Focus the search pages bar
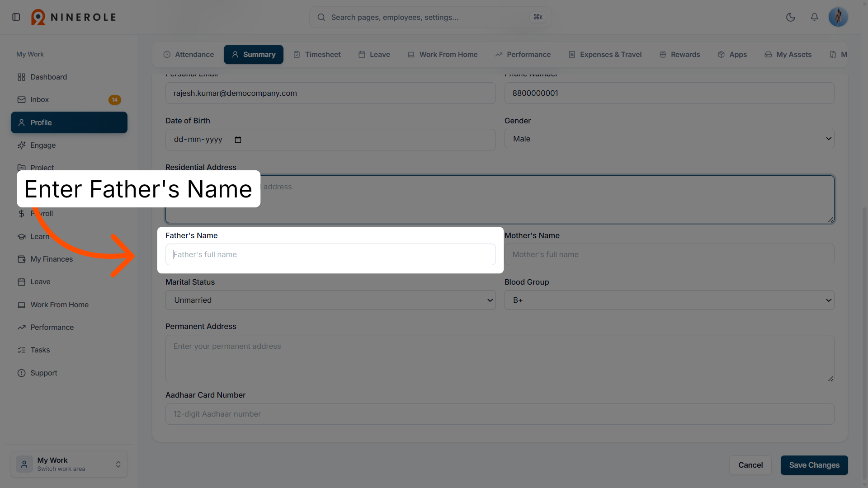 pos(430,17)
